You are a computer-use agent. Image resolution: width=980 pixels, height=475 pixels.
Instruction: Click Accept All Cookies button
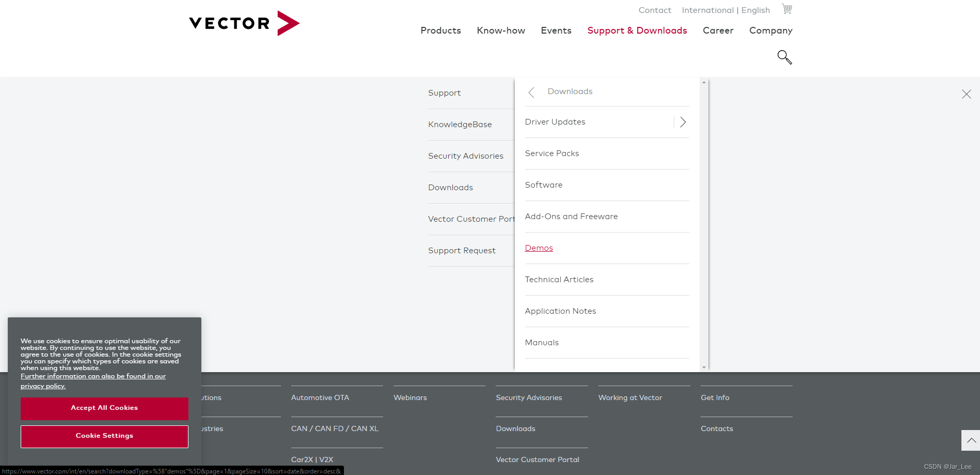[x=104, y=408]
